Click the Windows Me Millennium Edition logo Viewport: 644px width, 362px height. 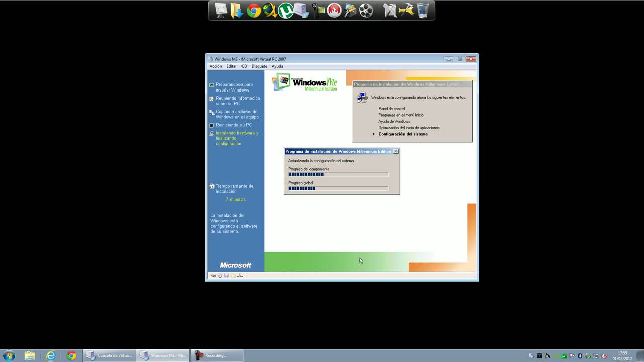tap(305, 82)
